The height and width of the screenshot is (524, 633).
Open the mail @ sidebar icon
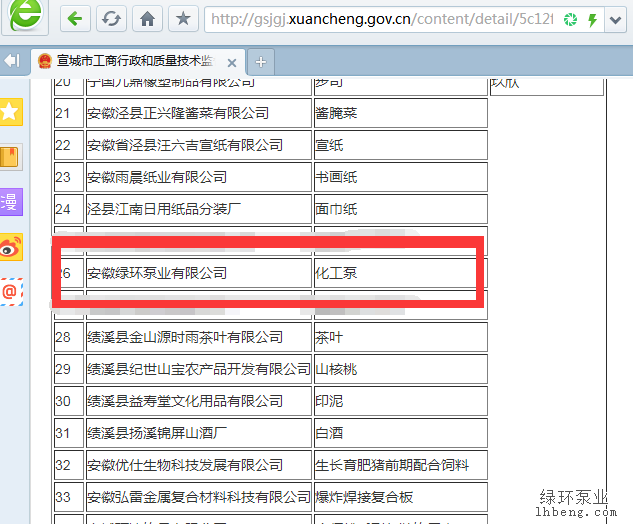click(10, 292)
